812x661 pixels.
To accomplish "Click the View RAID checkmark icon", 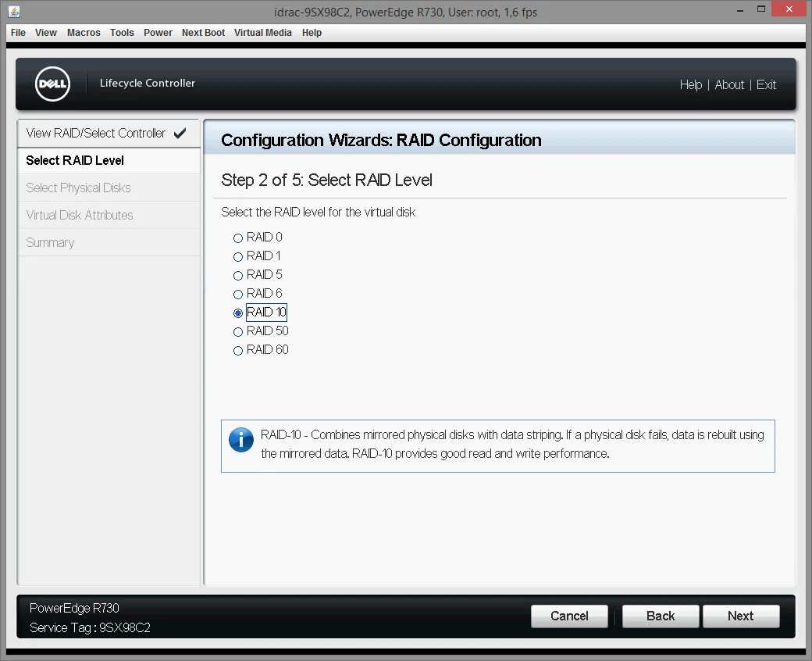I will [x=180, y=133].
